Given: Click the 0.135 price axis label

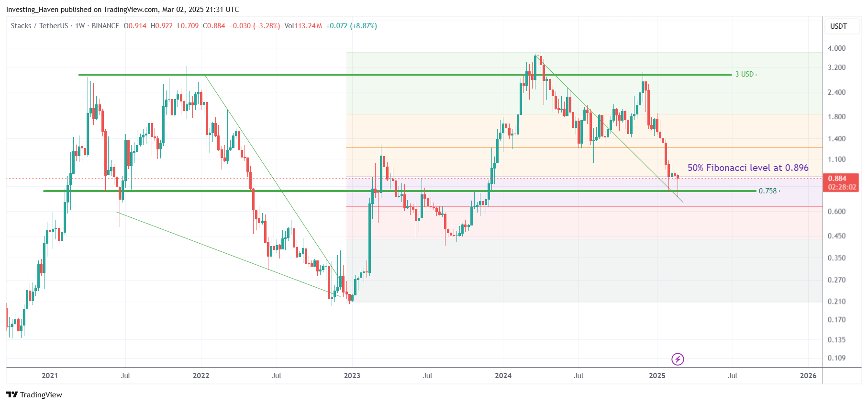Looking at the screenshot, I should pyautogui.click(x=836, y=340).
